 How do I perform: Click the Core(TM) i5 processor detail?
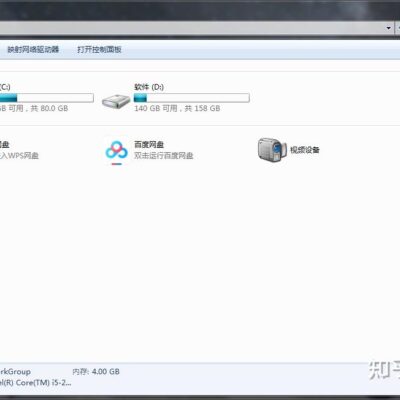point(35,383)
